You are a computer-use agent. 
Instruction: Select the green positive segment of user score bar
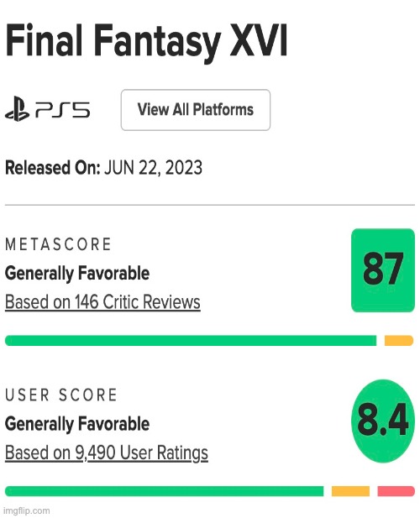point(165,491)
